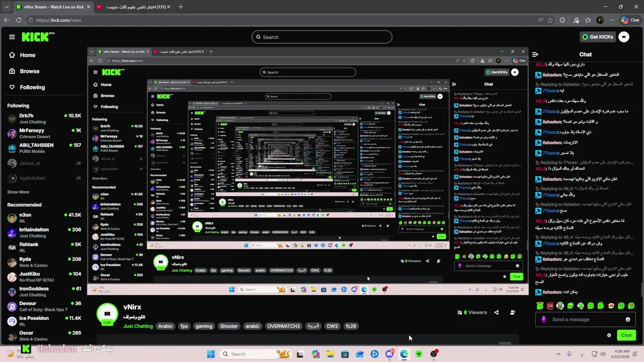This screenshot has height=362, width=644.
Task: Click the fc26 tag
Action: coord(351,326)
